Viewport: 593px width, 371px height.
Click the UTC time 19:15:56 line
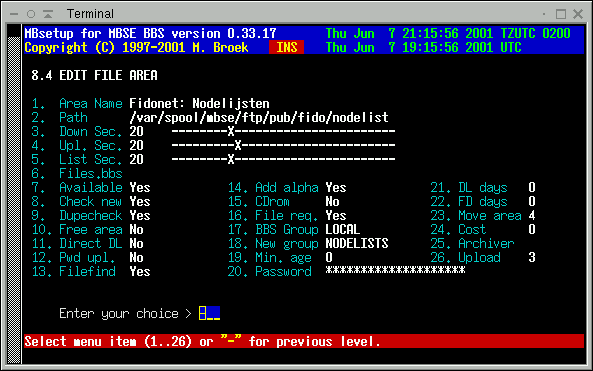[x=424, y=47]
